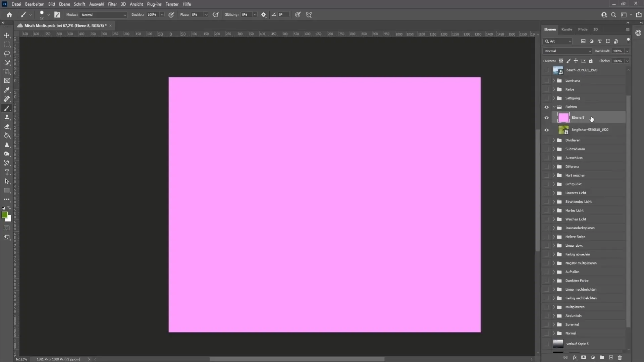Viewport: 644px width, 362px height.
Task: Select the Lasso tool
Action: point(7,53)
